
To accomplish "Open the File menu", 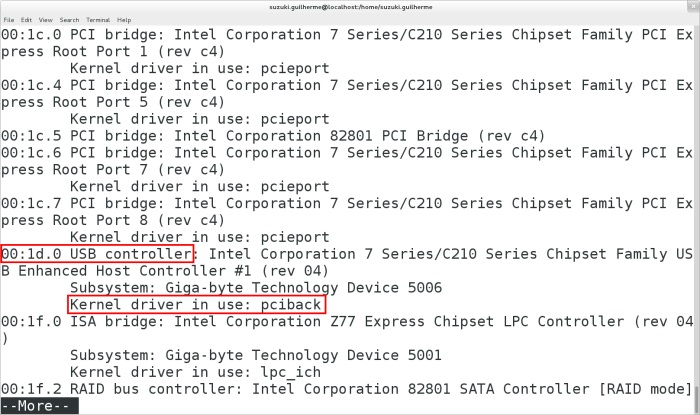I will pos(8,19).
